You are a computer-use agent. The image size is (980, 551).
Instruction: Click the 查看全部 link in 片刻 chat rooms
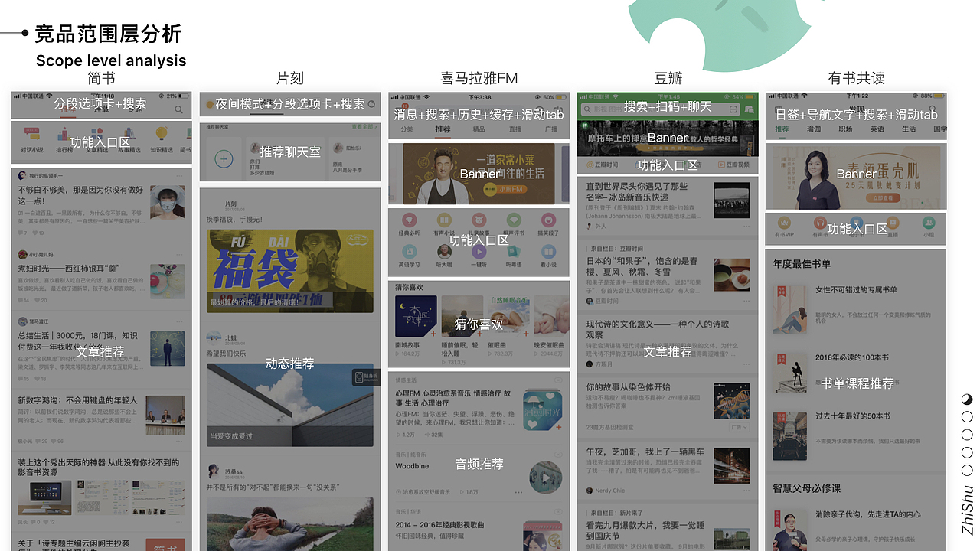[x=364, y=126]
